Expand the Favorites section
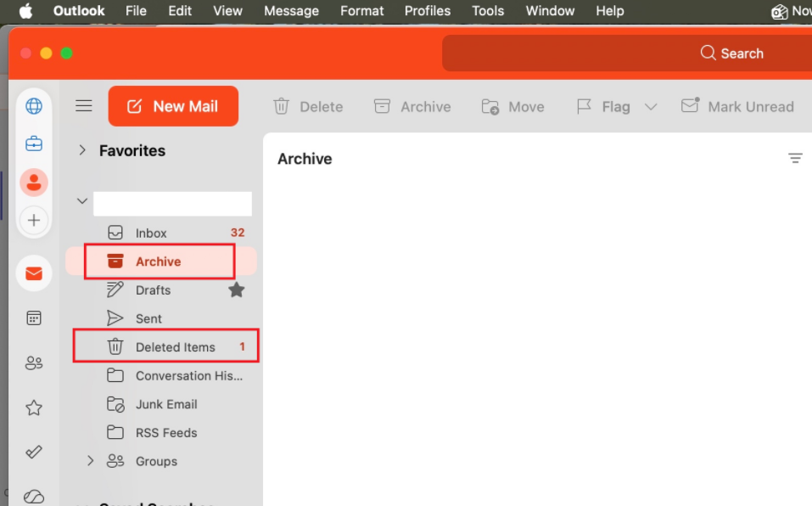The height and width of the screenshot is (506, 812). pos(82,150)
